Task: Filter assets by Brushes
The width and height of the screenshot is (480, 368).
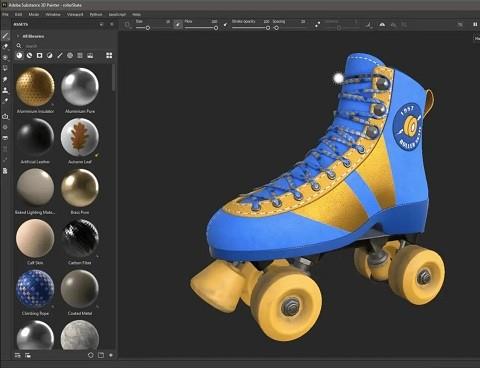Action: coord(60,55)
